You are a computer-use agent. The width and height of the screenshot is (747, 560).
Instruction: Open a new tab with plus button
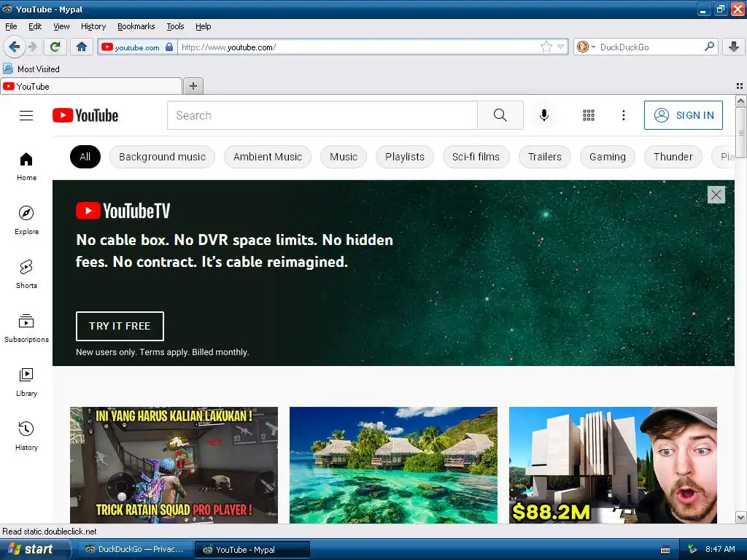[193, 86]
